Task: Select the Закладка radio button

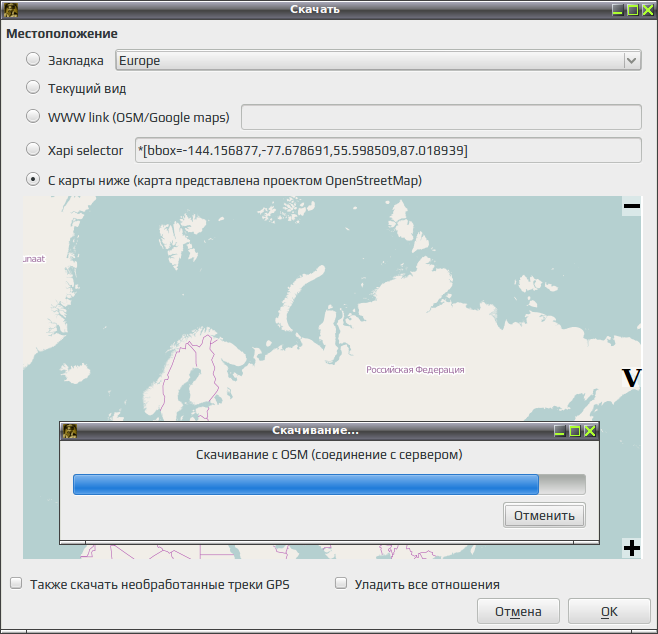Action: pyautogui.click(x=33, y=59)
